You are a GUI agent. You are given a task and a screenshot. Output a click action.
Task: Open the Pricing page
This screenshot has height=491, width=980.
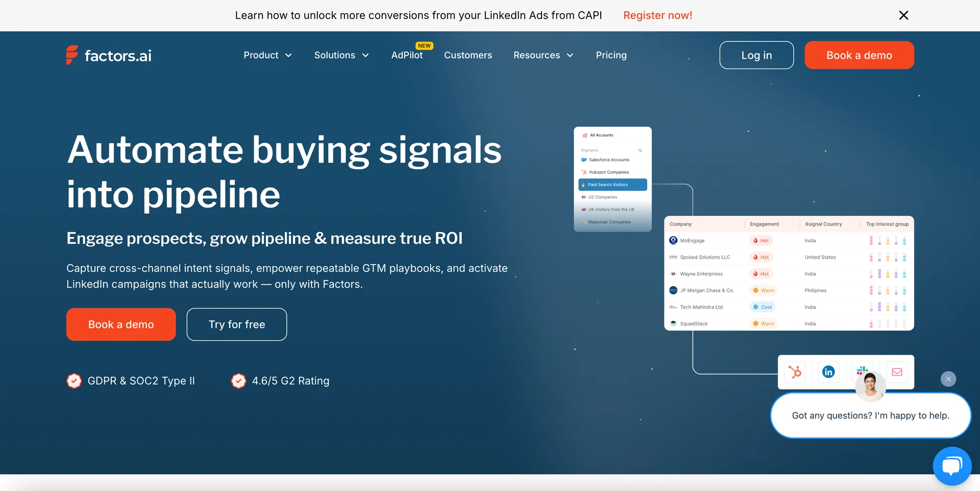pyautogui.click(x=611, y=55)
